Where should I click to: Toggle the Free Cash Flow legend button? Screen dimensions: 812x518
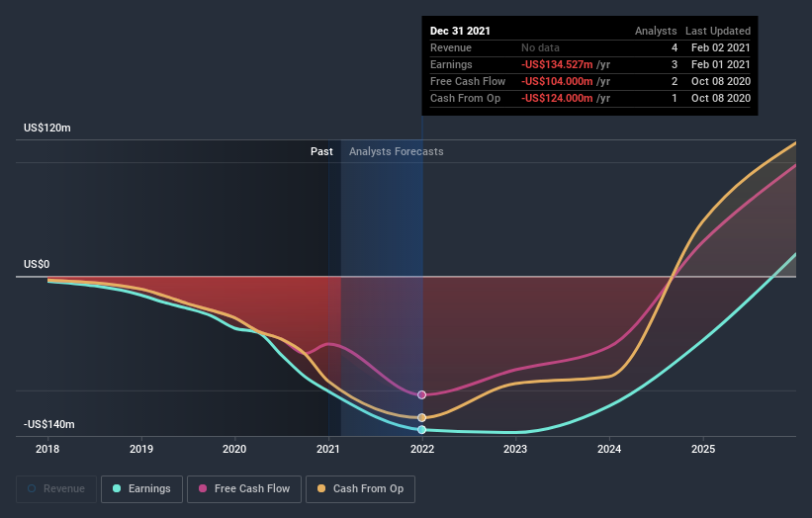pyautogui.click(x=244, y=489)
